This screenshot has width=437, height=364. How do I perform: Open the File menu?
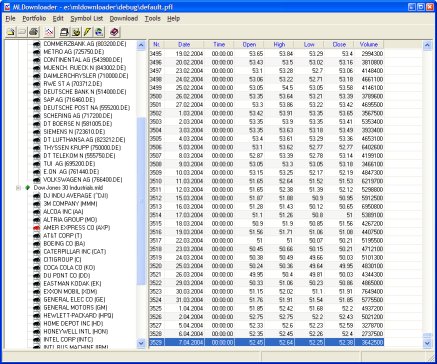[x=11, y=19]
